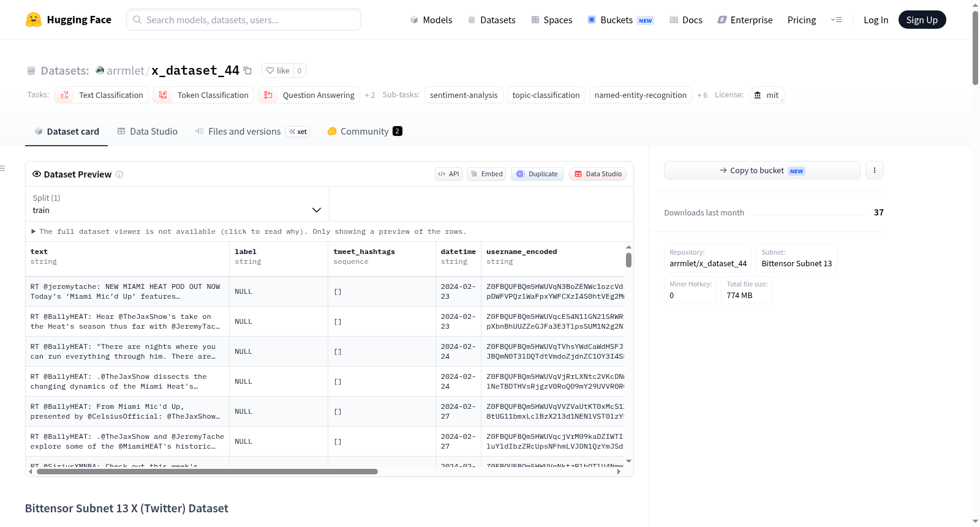
Task: Click the Embed button
Action: click(x=487, y=174)
